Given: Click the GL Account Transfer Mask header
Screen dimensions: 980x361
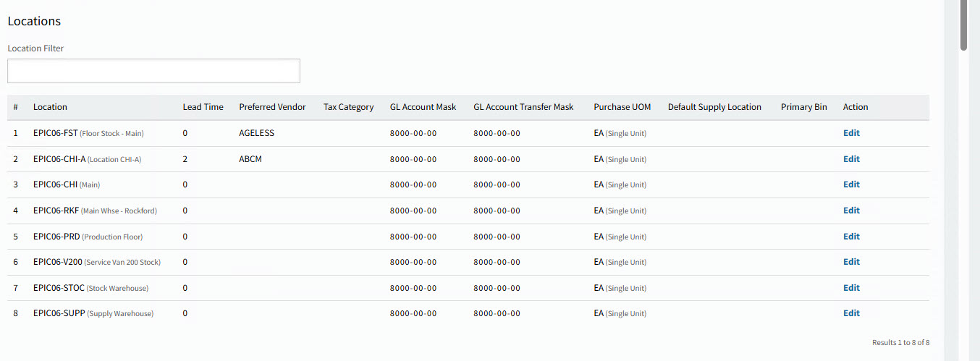Looking at the screenshot, I should tap(523, 107).
